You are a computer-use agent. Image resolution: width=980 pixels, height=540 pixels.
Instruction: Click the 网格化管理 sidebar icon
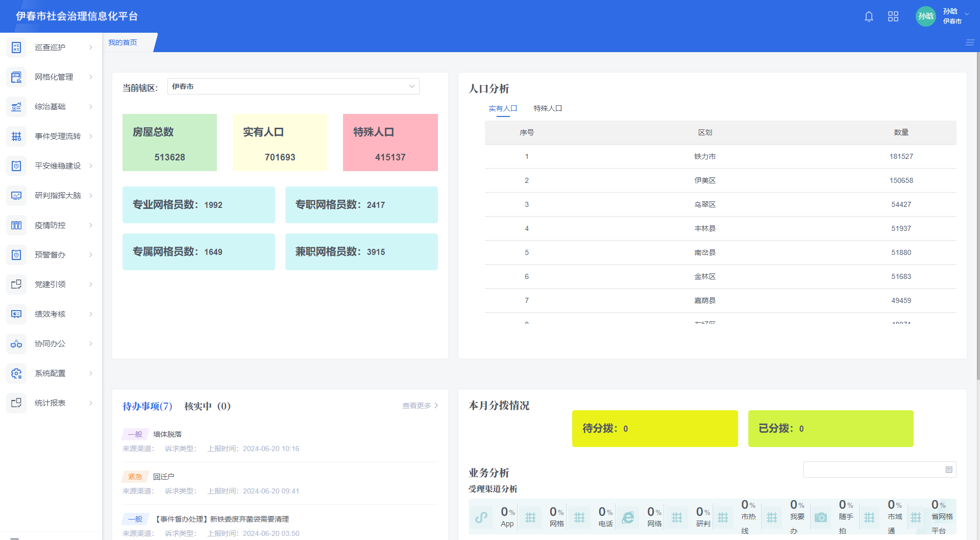16,77
